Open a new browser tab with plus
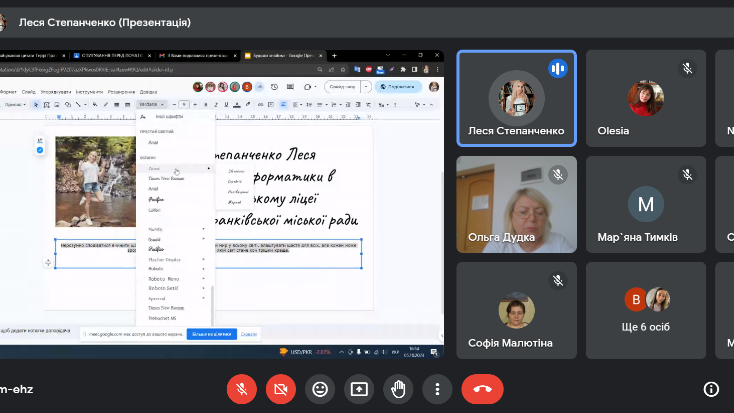This screenshot has width=734, height=413. tap(334, 56)
